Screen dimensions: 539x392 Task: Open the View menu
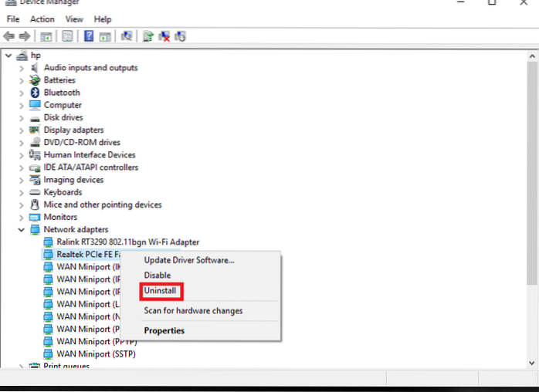[x=74, y=19]
